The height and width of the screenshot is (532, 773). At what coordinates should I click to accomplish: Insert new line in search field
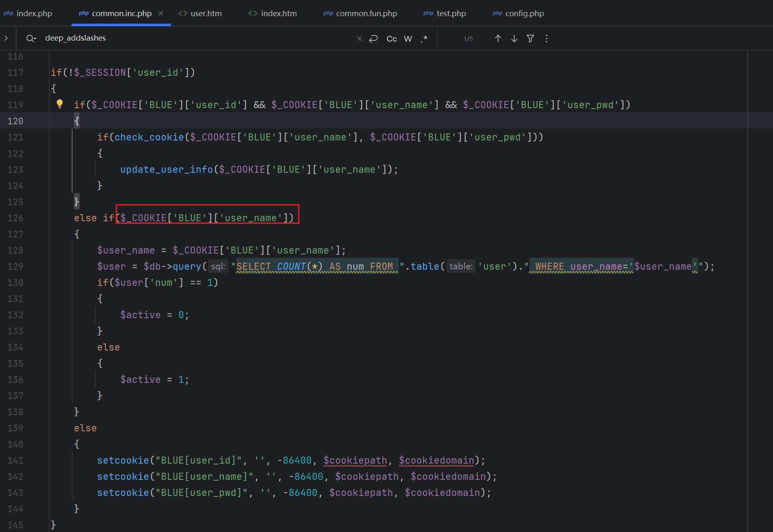374,39
